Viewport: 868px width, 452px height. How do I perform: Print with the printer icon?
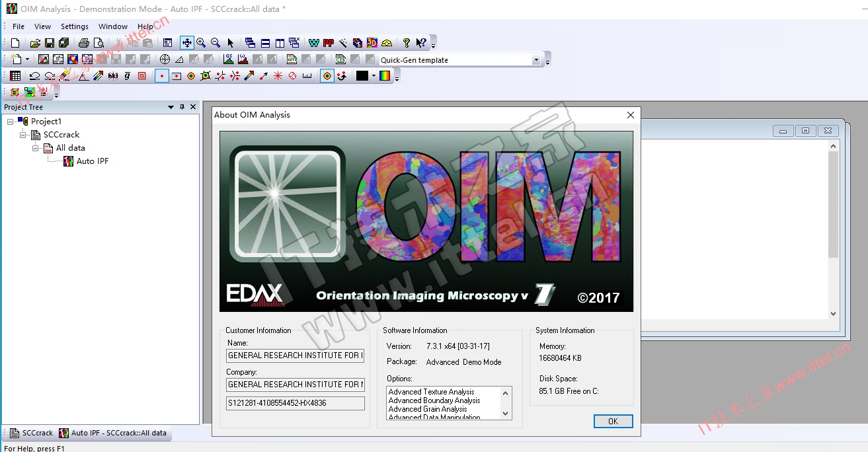[84, 43]
